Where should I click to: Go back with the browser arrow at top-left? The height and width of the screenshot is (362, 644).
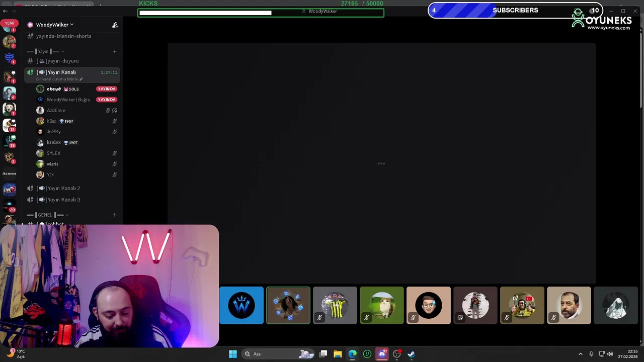(6, 11)
